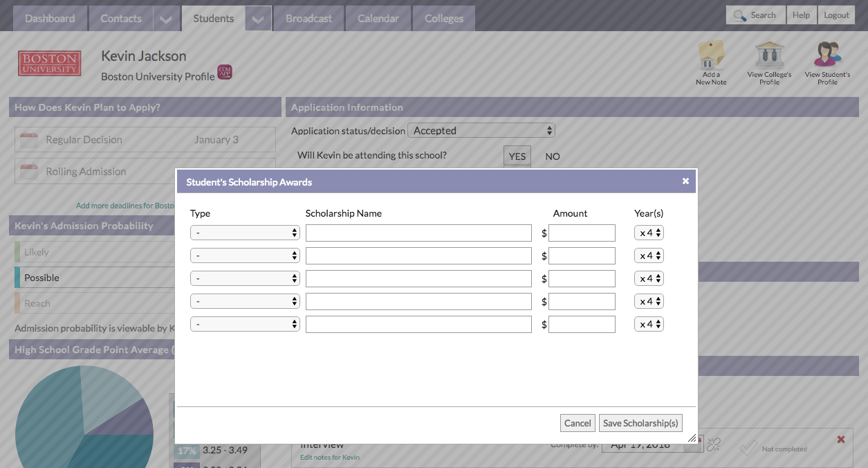This screenshot has width=868, height=468.
Task: Select Likely admission probability
Action: [95, 252]
